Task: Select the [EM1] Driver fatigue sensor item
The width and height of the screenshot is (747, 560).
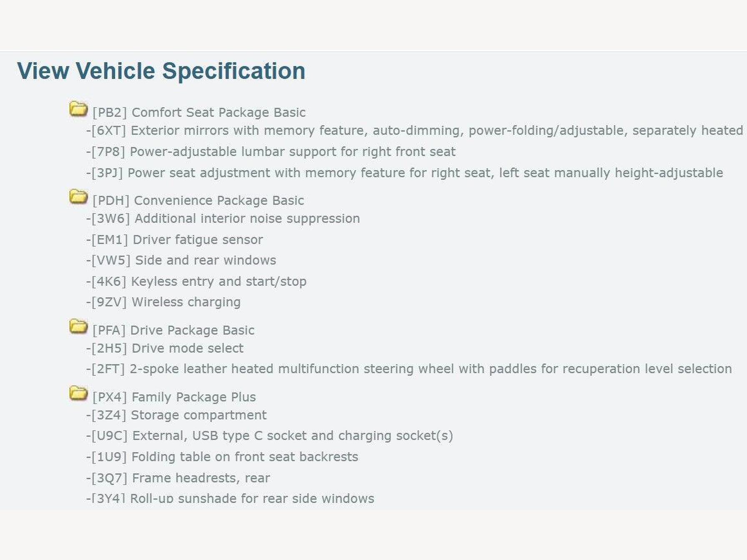Action: coord(175,240)
